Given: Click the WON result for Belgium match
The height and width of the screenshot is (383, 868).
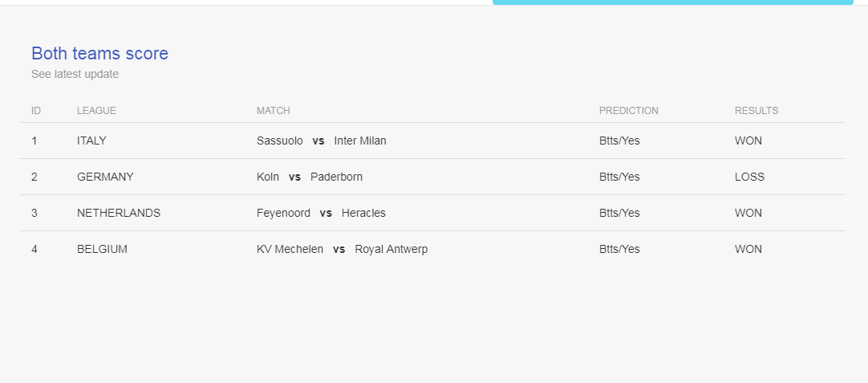Looking at the screenshot, I should click(x=748, y=250).
